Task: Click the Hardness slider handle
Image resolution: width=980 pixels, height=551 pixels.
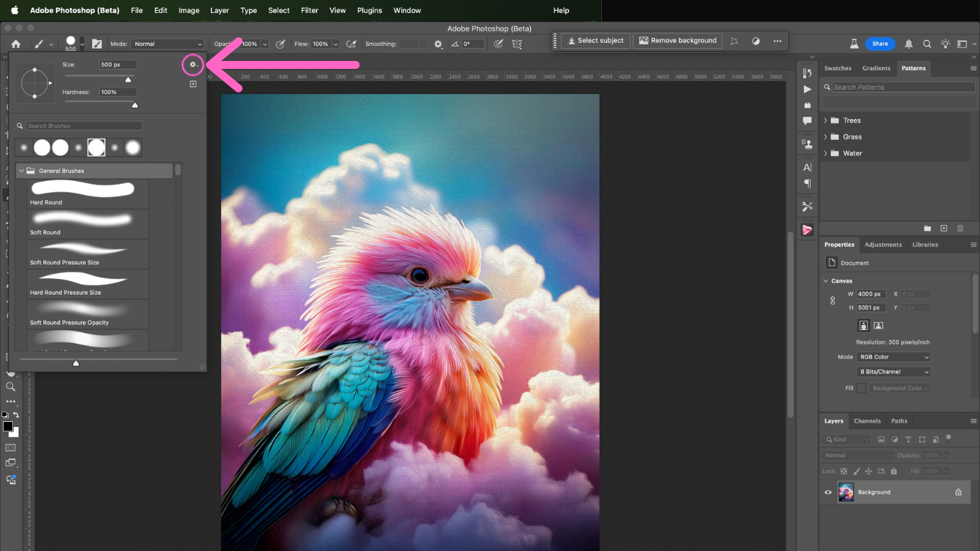Action: tap(135, 105)
